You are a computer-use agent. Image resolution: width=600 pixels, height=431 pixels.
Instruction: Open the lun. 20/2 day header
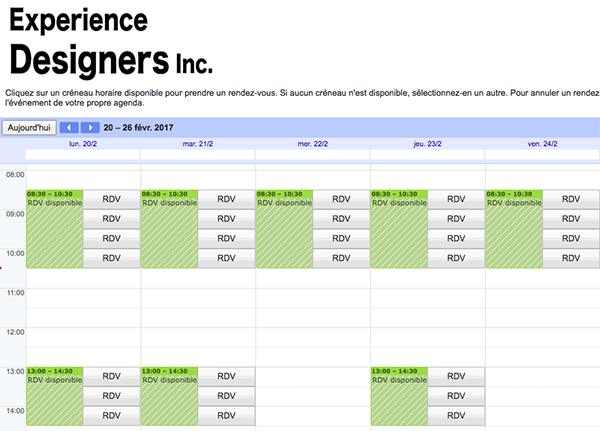click(x=83, y=144)
